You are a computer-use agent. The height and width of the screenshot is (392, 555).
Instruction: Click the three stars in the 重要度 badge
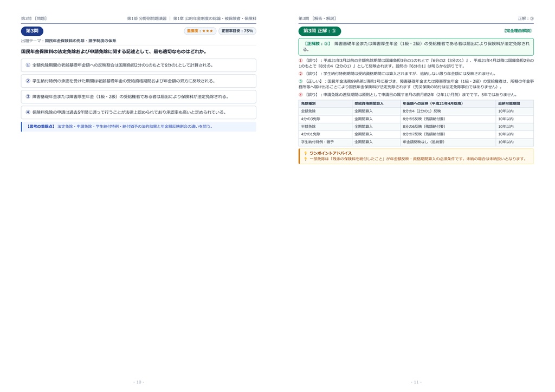point(208,31)
